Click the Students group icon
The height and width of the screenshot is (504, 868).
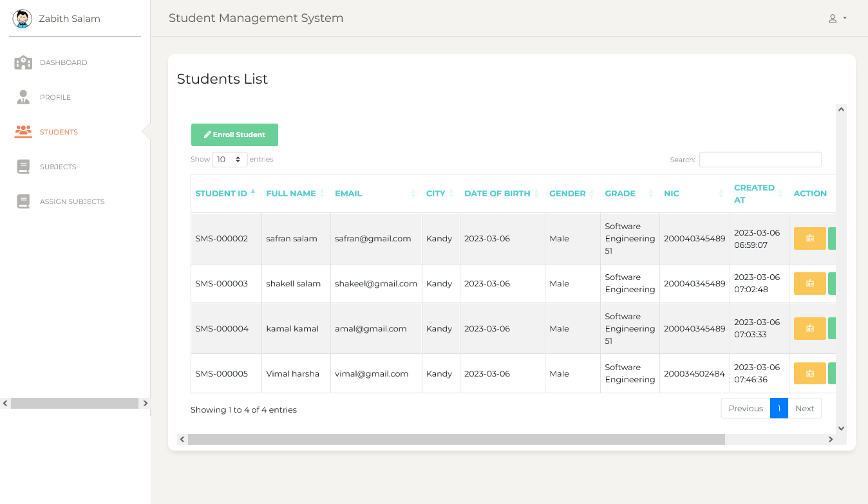[x=23, y=132]
